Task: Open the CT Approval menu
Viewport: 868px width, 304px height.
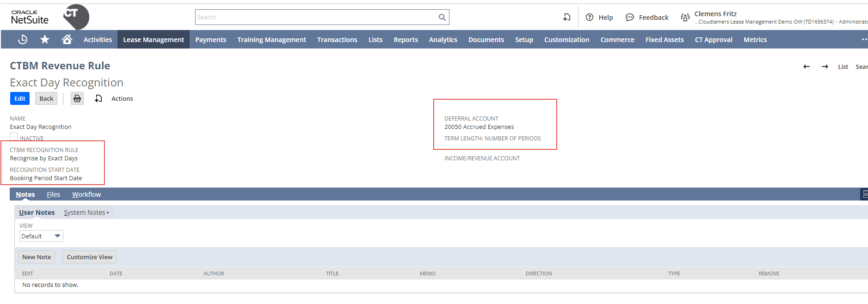Action: pyautogui.click(x=714, y=40)
